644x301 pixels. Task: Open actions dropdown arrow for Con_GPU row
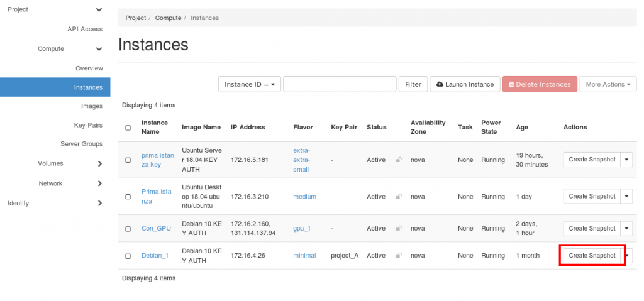[626, 229]
